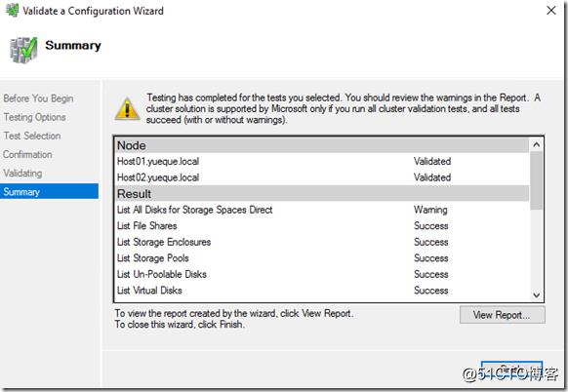Click scrollbar up arrow in results list
Screen dimensions: 568x392
[536, 144]
